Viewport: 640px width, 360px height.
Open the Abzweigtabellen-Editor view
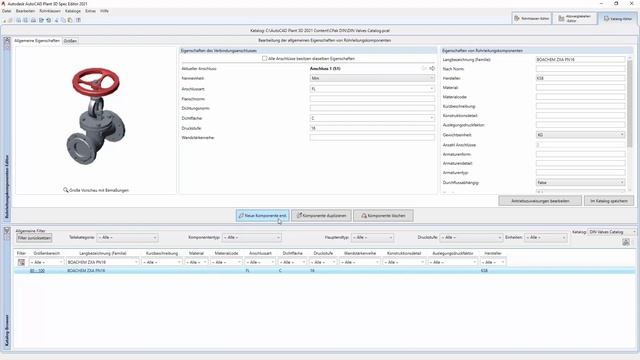575,18
